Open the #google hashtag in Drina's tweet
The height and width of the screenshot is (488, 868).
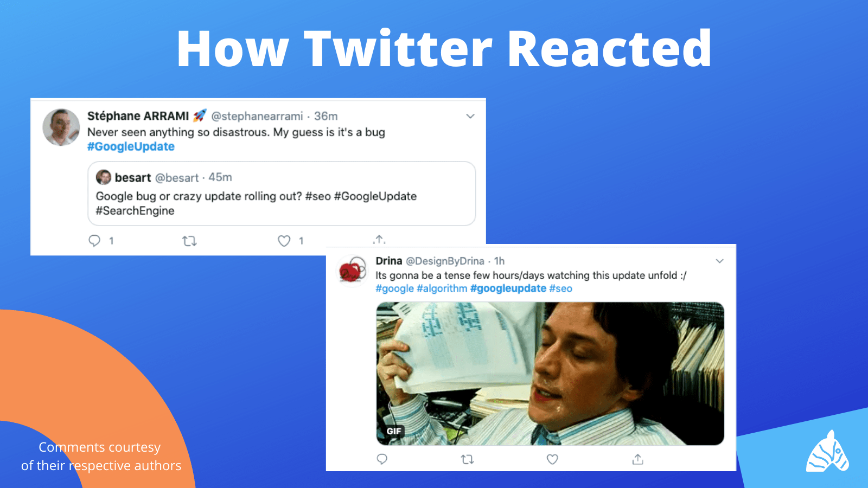(394, 288)
